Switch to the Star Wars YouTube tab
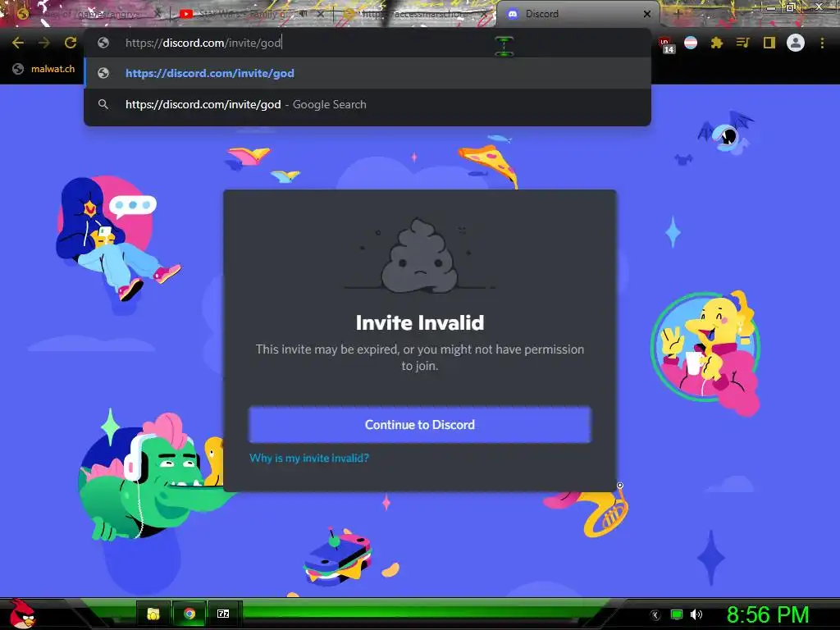The height and width of the screenshot is (630, 840). [241, 15]
